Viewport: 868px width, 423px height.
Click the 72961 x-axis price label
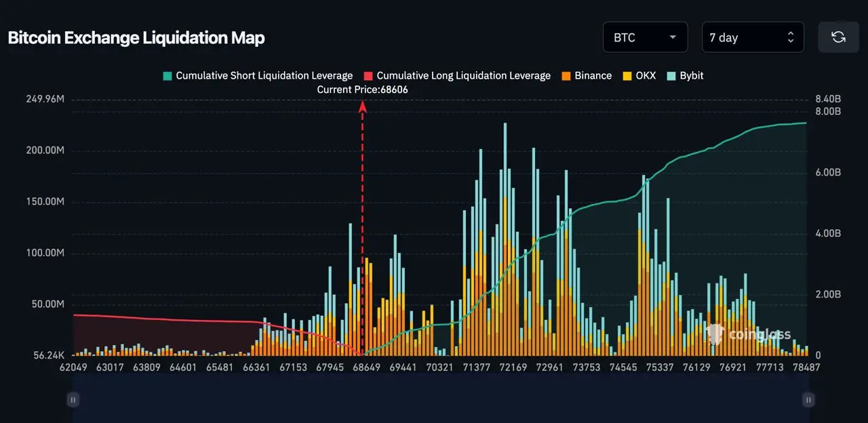(x=549, y=367)
